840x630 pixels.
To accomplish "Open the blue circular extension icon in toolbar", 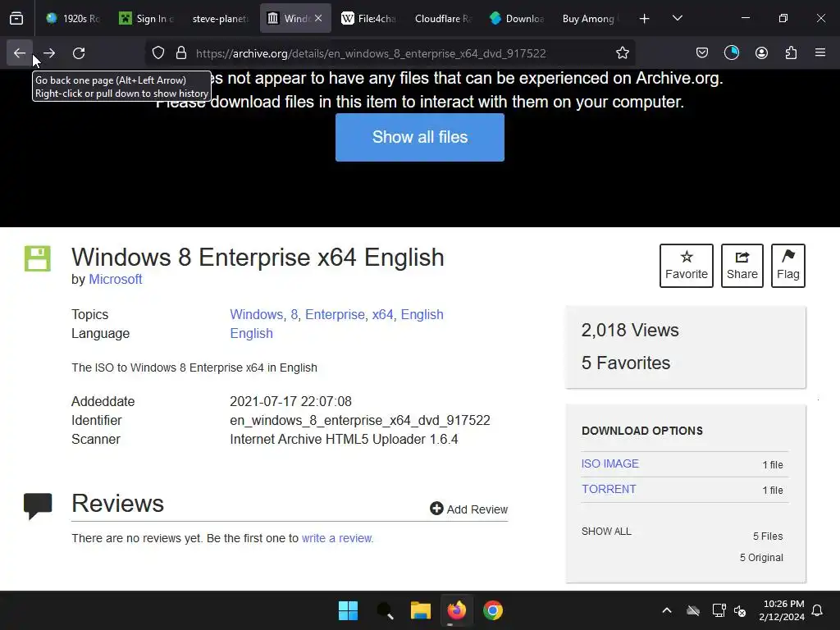I will coord(731,53).
